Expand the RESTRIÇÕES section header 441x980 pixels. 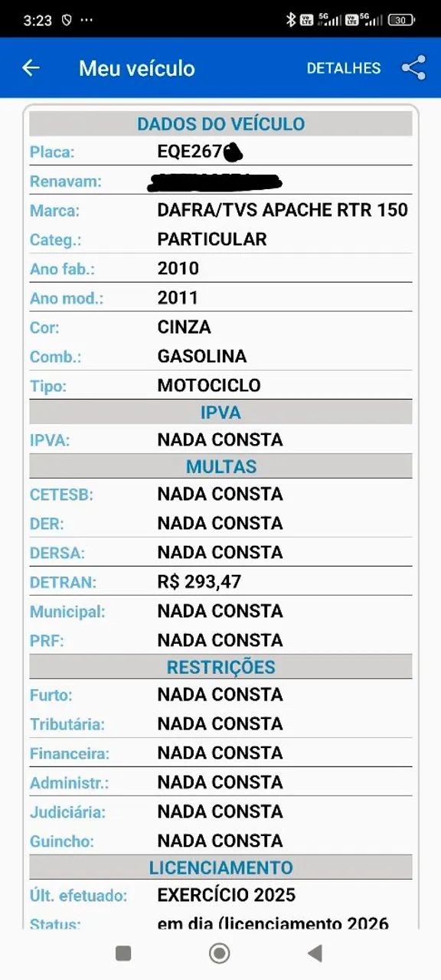[220, 666]
